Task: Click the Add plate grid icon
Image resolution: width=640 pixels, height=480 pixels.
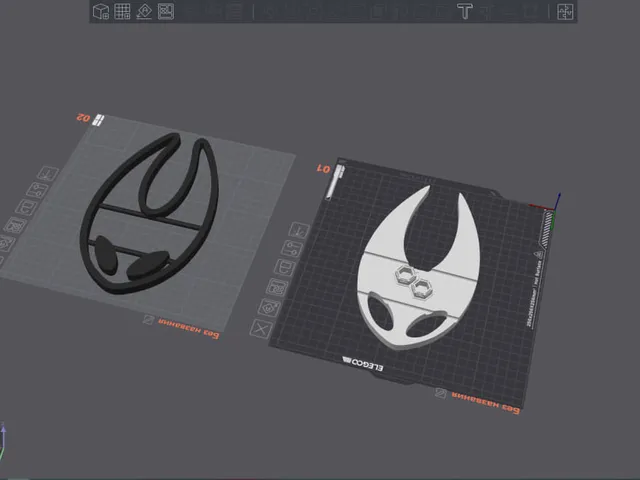Action: [x=122, y=11]
